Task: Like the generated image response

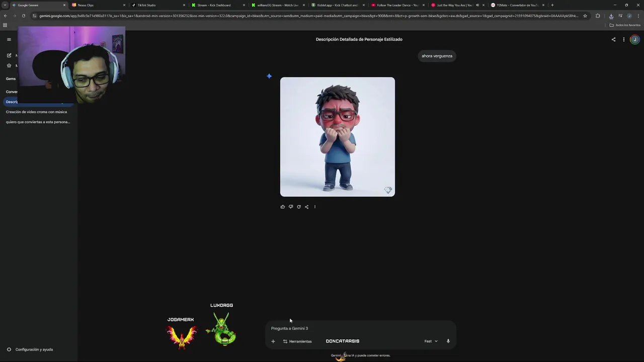Action: [x=283, y=207]
